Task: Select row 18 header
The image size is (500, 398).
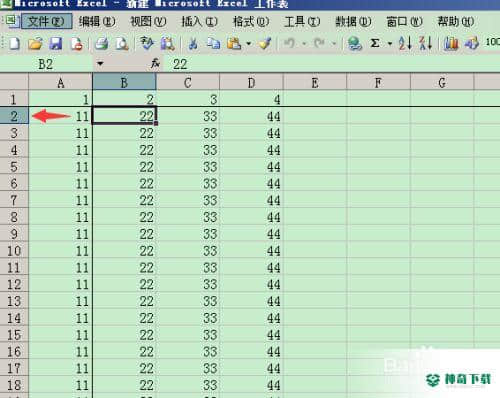Action: pos(14,385)
